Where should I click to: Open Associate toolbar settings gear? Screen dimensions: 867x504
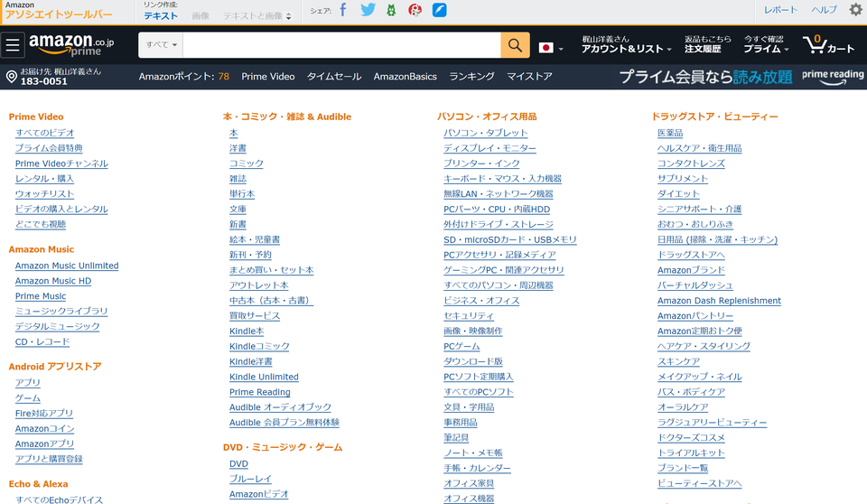tap(855, 10)
